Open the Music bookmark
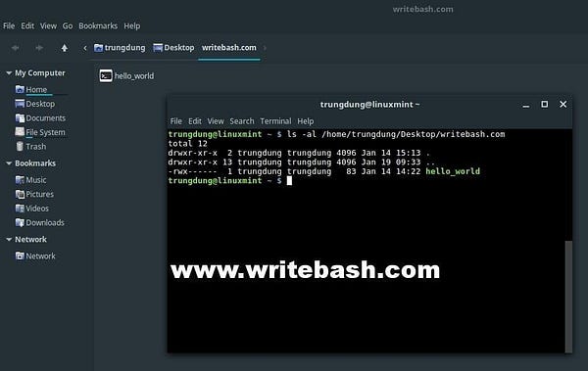 click(36, 180)
